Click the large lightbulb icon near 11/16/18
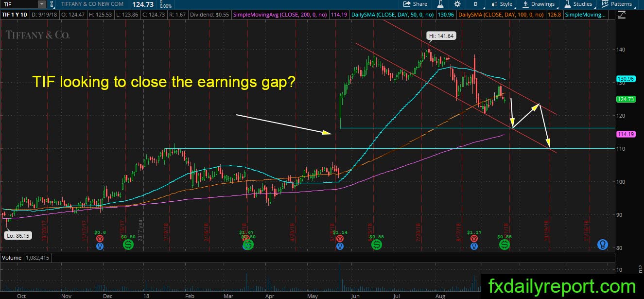The height and width of the screenshot is (299, 644). coord(604,244)
